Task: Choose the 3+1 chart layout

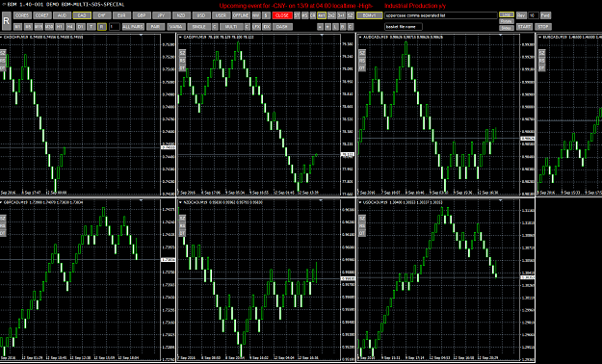Action: 341,15
